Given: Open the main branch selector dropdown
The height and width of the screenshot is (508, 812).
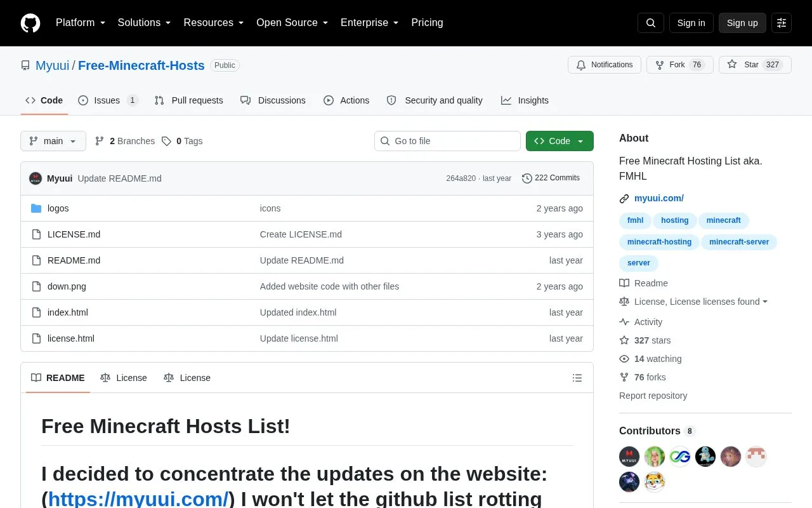Looking at the screenshot, I should pyautogui.click(x=53, y=141).
